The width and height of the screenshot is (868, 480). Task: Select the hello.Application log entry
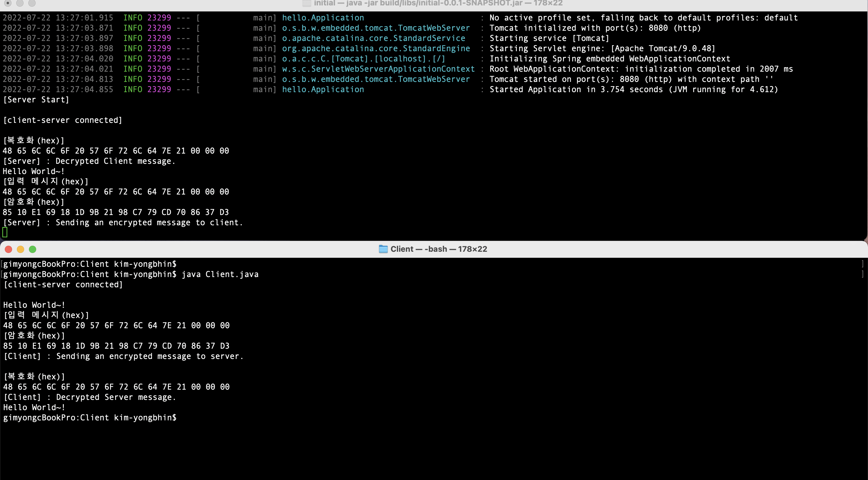(322, 17)
